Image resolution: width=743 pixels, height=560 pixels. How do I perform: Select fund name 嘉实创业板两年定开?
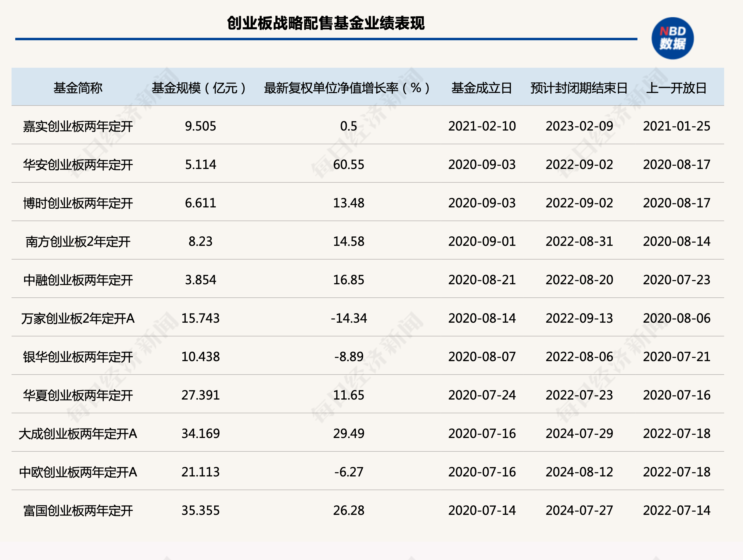pyautogui.click(x=78, y=126)
